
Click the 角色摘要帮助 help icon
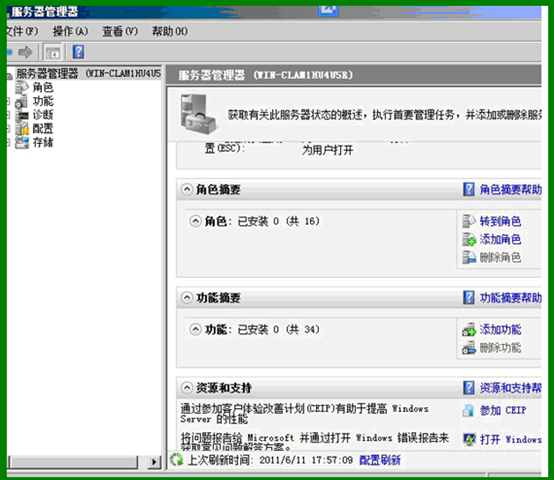click(x=469, y=189)
